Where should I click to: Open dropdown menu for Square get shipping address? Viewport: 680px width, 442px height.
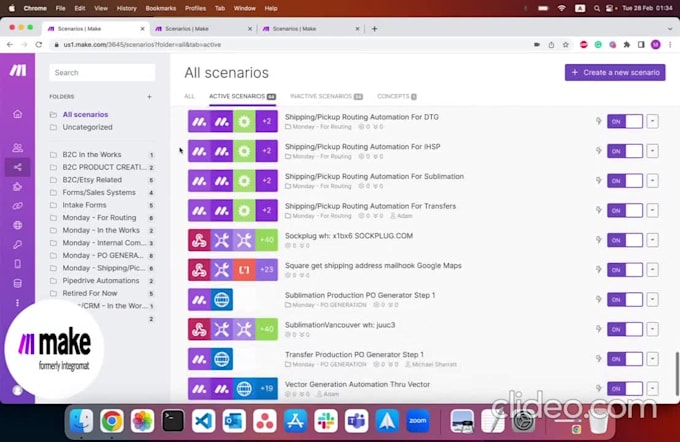click(x=652, y=270)
